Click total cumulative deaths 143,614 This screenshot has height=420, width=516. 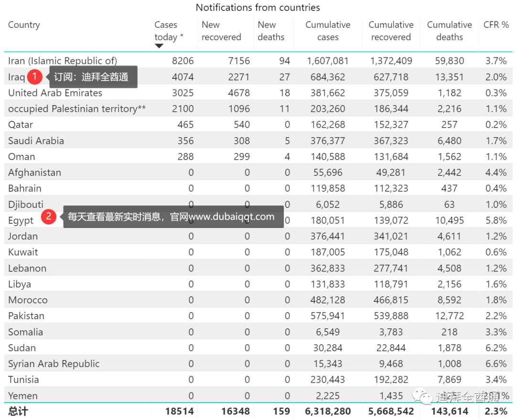[x=450, y=411]
